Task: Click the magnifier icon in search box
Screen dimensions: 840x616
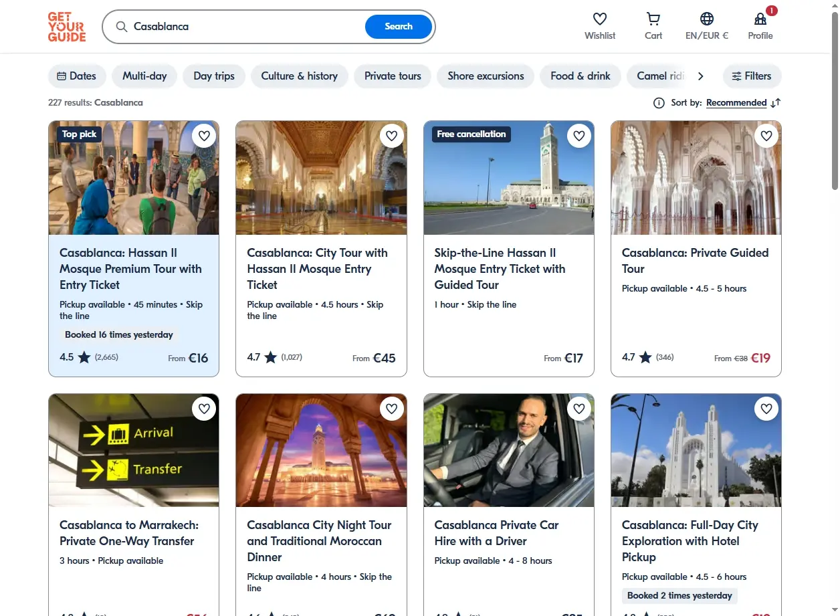Action: point(121,27)
